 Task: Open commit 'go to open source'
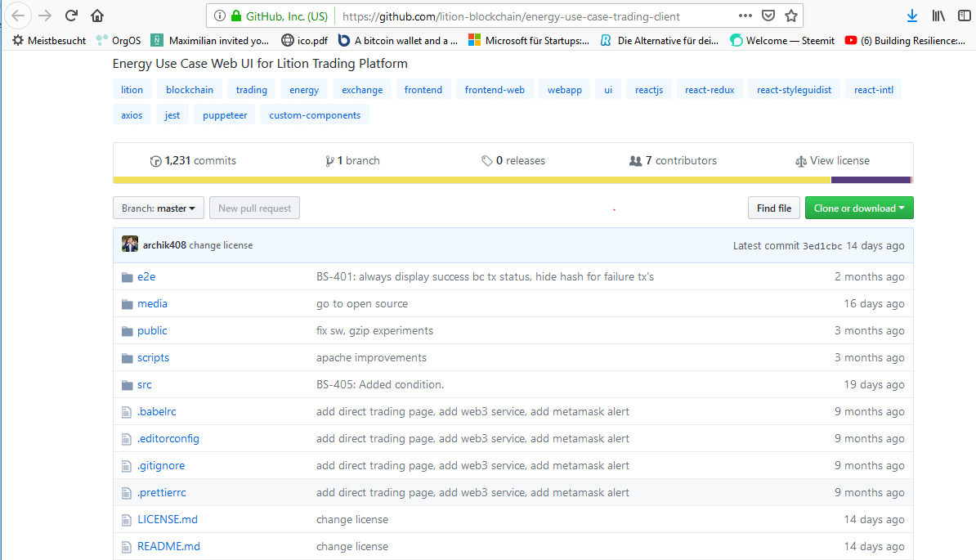tap(362, 303)
